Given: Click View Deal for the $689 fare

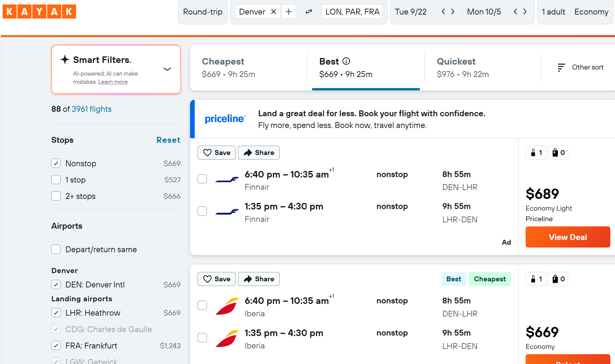Looking at the screenshot, I should 567,237.
